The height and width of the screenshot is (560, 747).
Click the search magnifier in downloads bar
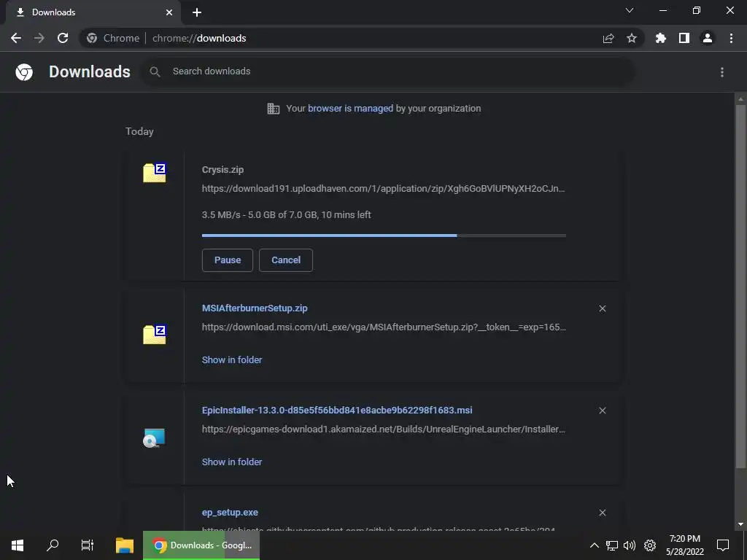[x=155, y=71]
